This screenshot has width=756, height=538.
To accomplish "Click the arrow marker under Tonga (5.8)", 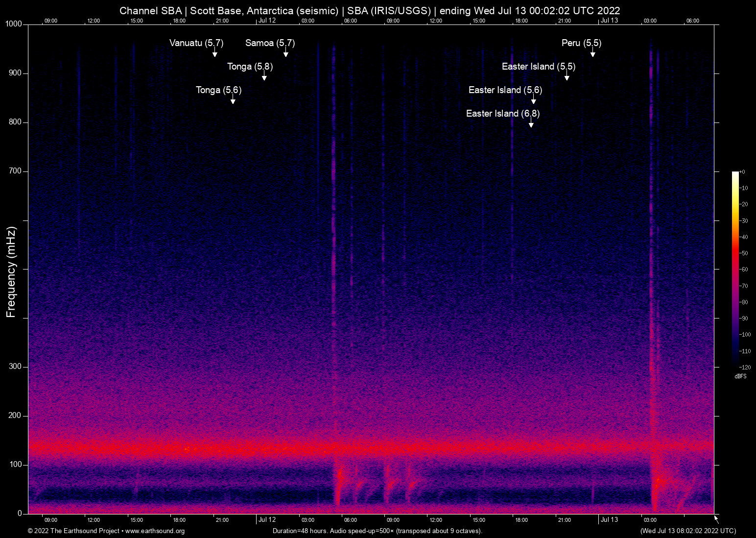I will pyautogui.click(x=264, y=77).
